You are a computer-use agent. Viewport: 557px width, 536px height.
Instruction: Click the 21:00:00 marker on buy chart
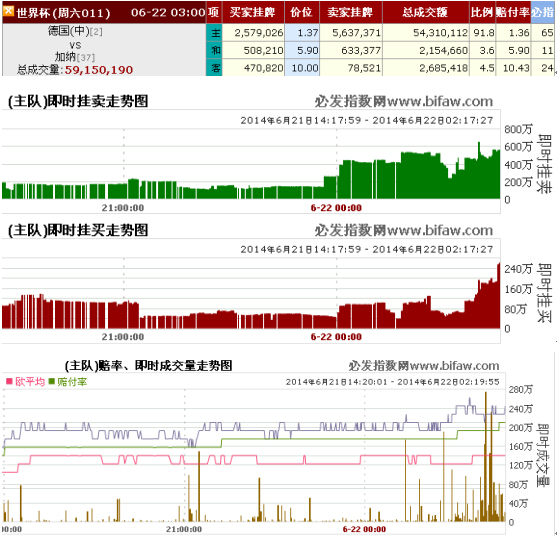(x=123, y=337)
